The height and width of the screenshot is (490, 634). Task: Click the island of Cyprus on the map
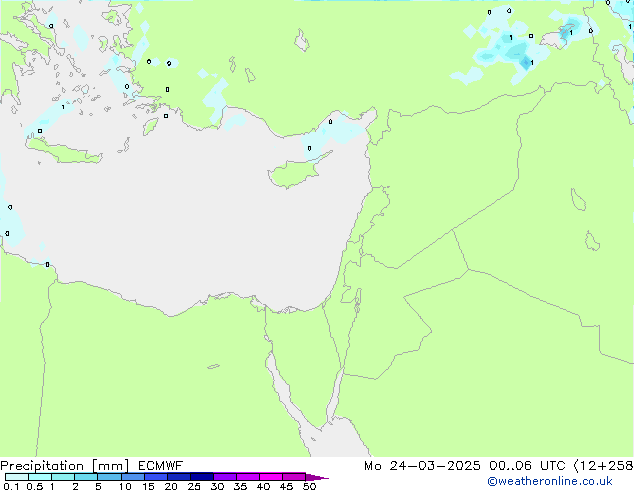click(295, 172)
